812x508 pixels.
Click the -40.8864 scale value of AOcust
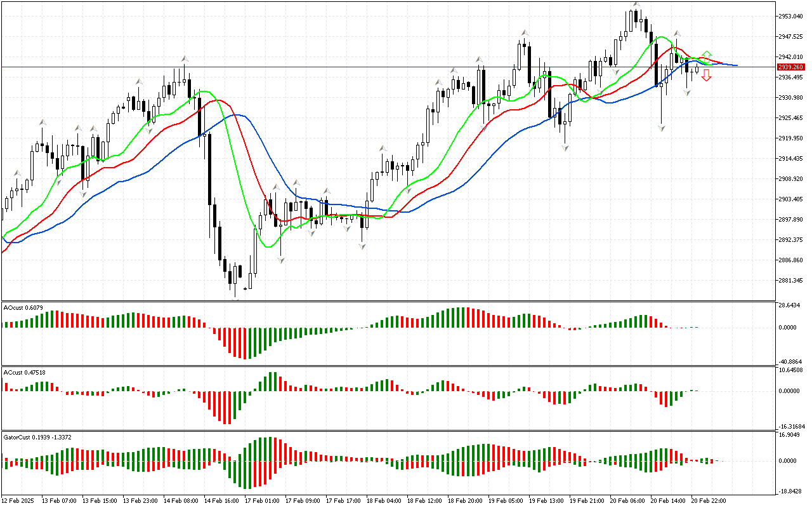[791, 361]
